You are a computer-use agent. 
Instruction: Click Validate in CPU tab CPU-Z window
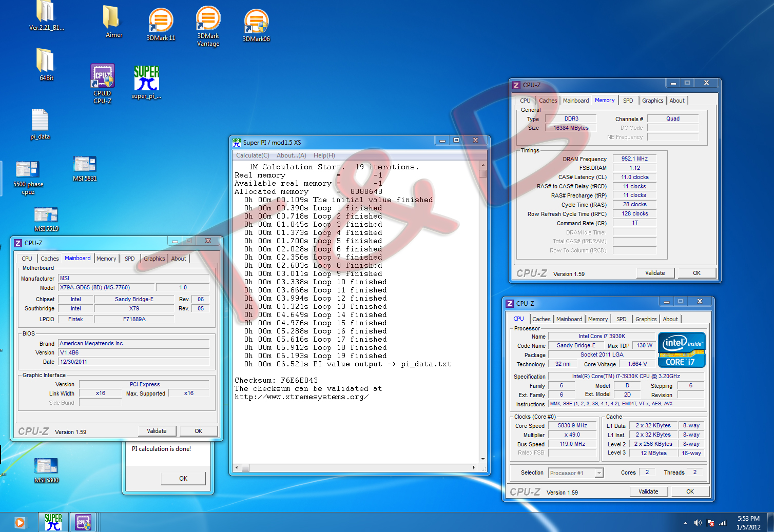648,491
